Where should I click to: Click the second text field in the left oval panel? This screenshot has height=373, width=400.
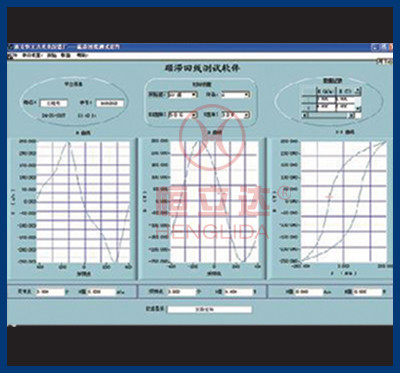tap(110, 103)
